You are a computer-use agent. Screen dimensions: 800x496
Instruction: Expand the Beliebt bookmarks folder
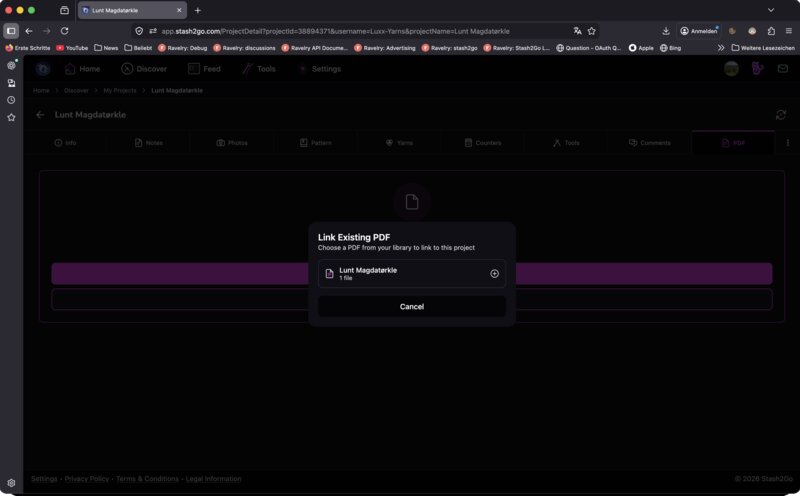(138, 48)
